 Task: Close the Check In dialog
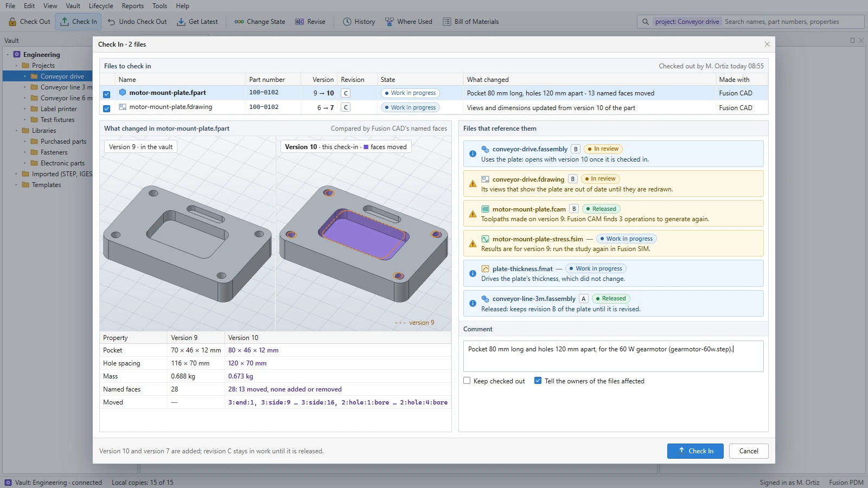click(x=767, y=44)
